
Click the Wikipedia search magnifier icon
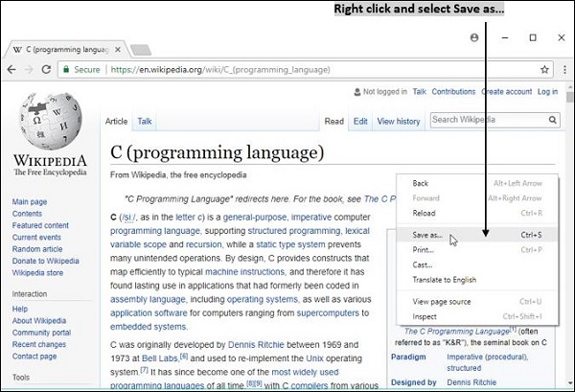pos(553,120)
